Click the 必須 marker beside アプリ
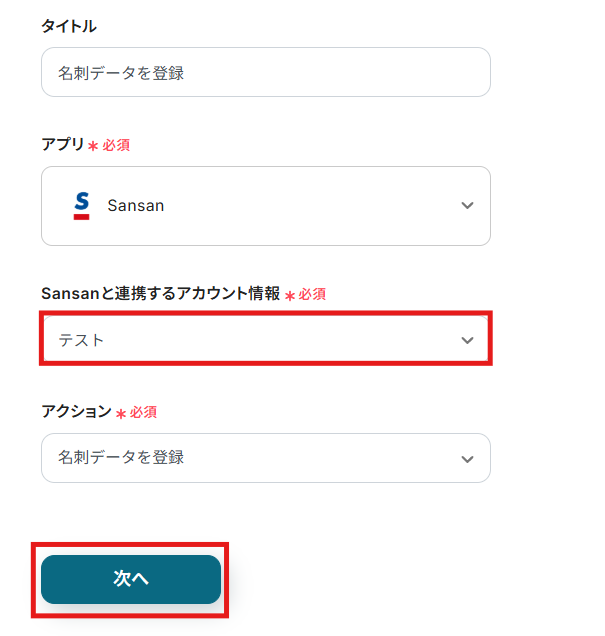Screen dimensions: 605x636 [115, 145]
